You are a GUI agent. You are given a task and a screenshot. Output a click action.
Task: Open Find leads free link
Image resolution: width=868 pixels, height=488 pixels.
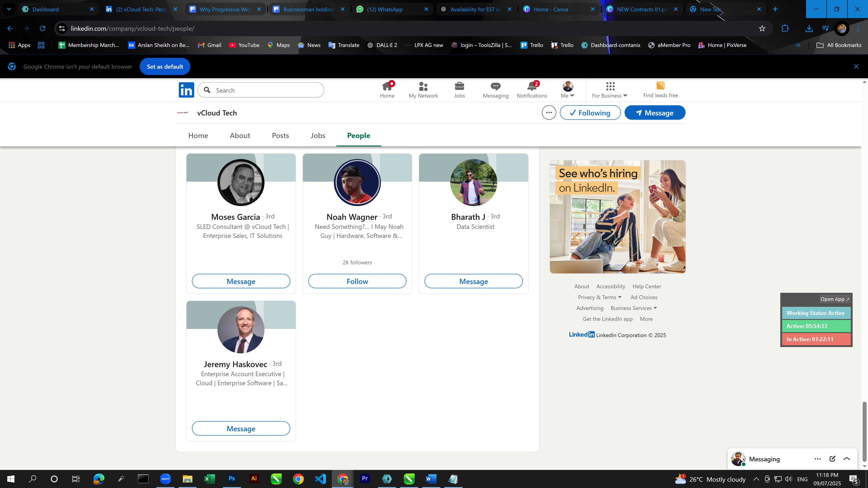[660, 90]
